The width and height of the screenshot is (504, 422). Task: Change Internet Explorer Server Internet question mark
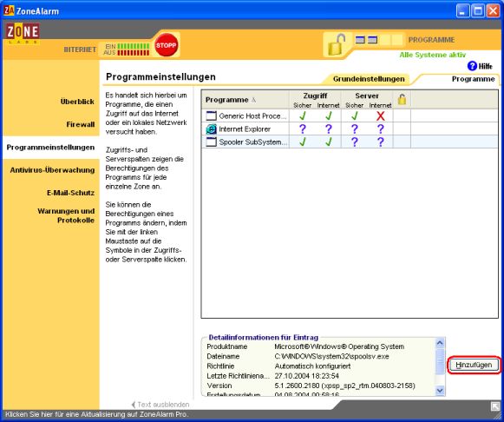380,129
